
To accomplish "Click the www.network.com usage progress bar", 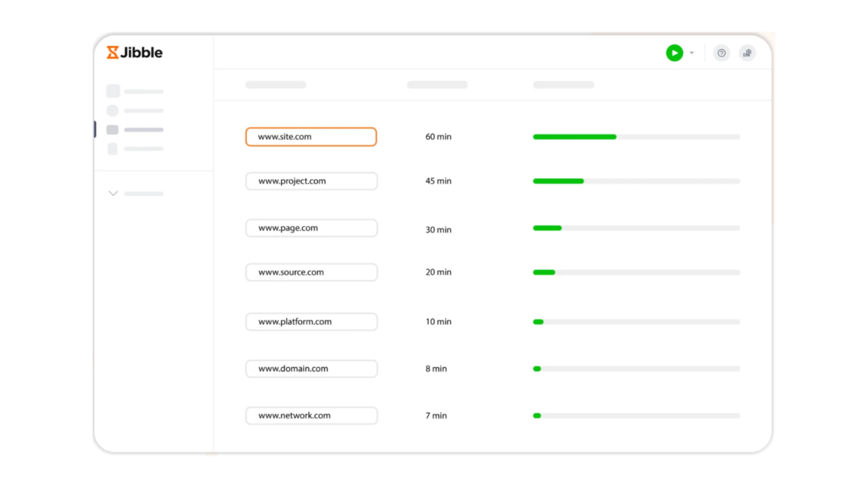I will coord(637,416).
